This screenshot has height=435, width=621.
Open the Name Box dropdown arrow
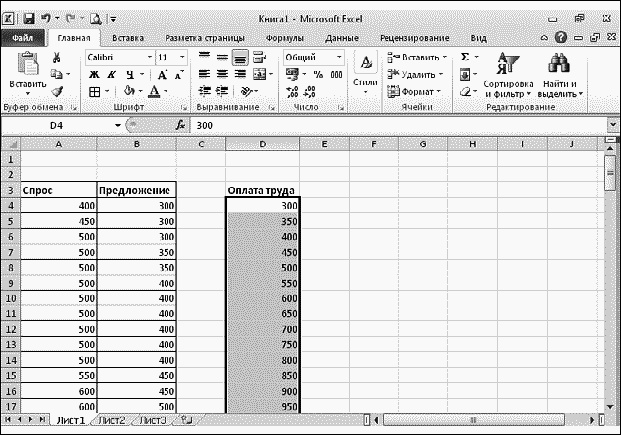point(118,125)
